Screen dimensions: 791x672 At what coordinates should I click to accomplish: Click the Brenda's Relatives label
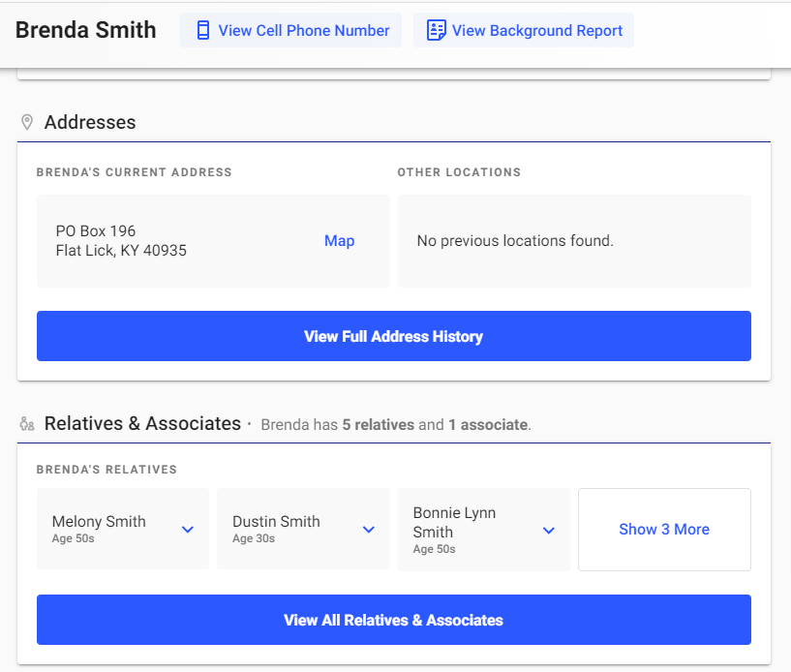[x=106, y=470]
